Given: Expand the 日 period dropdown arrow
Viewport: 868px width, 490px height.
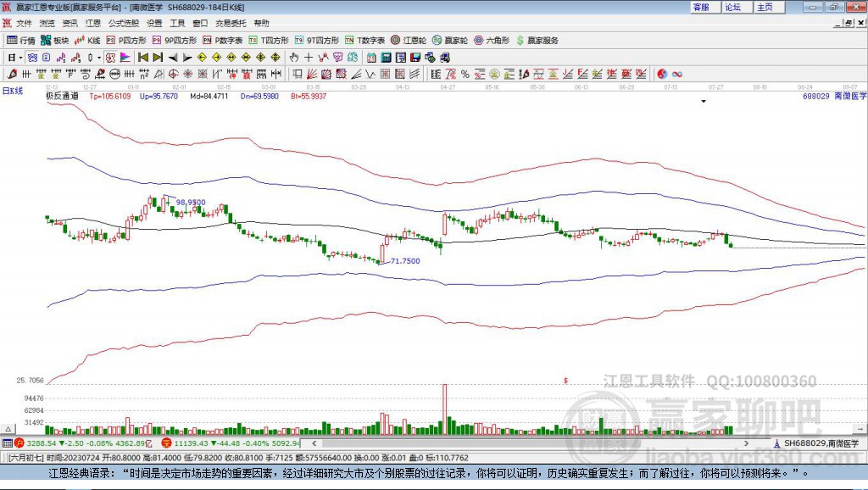Looking at the screenshot, I should (20, 58).
